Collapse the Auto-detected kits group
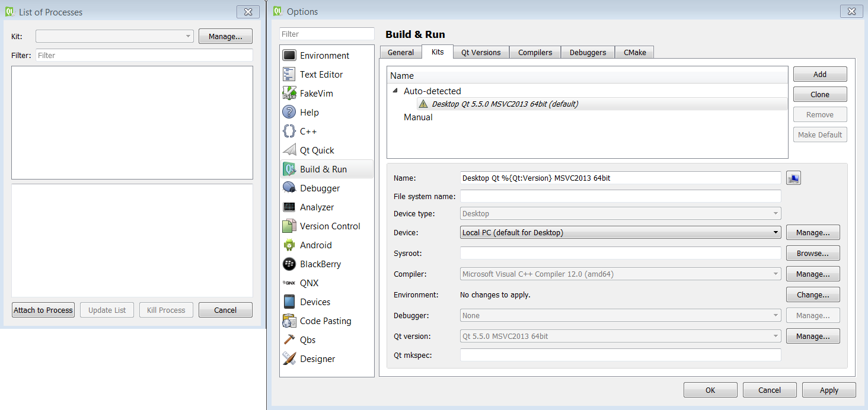 tap(395, 91)
